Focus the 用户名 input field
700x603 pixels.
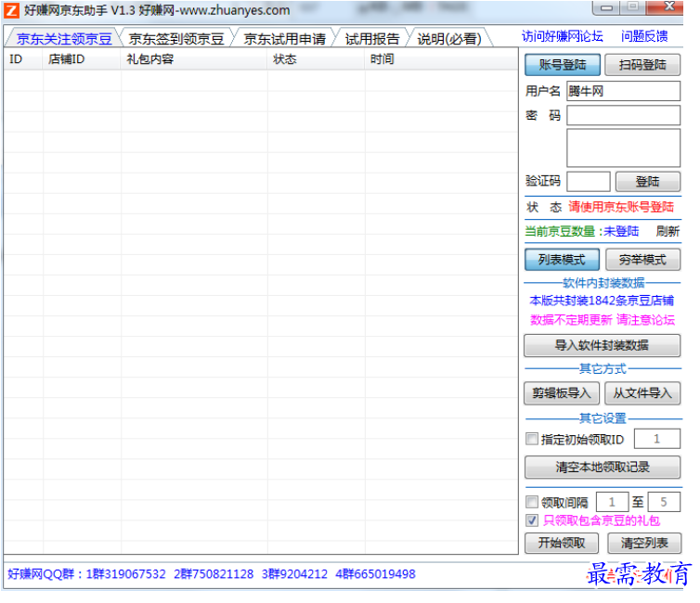(x=623, y=91)
